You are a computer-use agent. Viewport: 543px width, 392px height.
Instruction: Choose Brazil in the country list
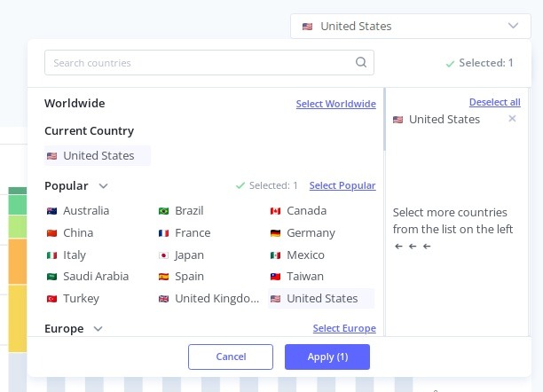point(189,211)
